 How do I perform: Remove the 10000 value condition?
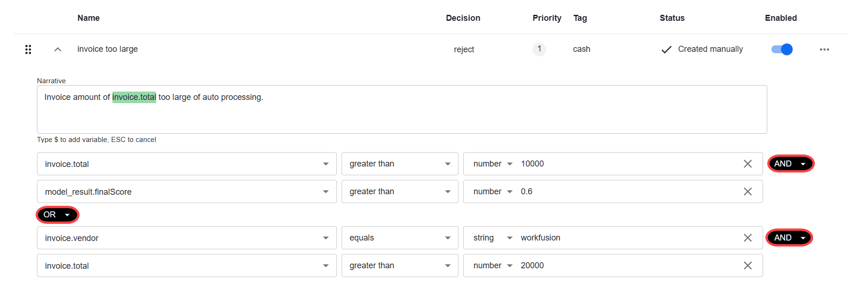[x=747, y=164]
